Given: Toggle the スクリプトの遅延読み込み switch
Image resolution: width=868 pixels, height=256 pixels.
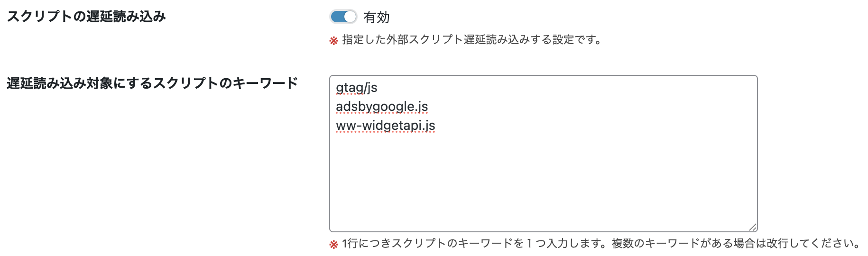Looking at the screenshot, I should tap(343, 17).
